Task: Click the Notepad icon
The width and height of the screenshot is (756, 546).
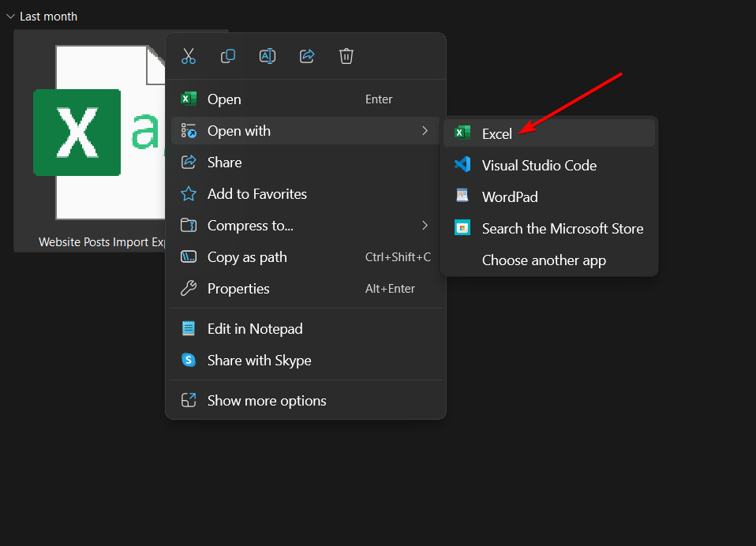Action: pos(189,329)
